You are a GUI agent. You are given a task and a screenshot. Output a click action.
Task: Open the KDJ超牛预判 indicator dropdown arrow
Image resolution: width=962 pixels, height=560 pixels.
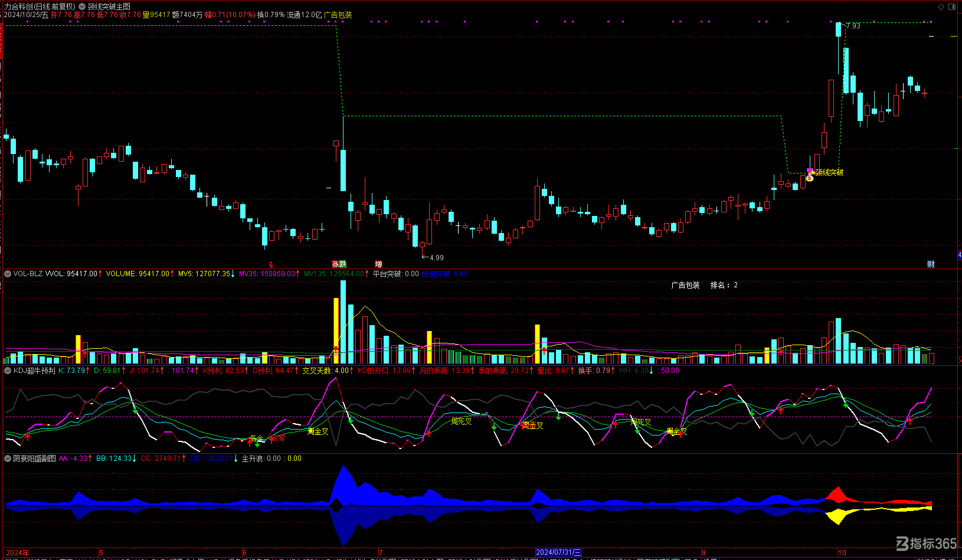point(8,371)
